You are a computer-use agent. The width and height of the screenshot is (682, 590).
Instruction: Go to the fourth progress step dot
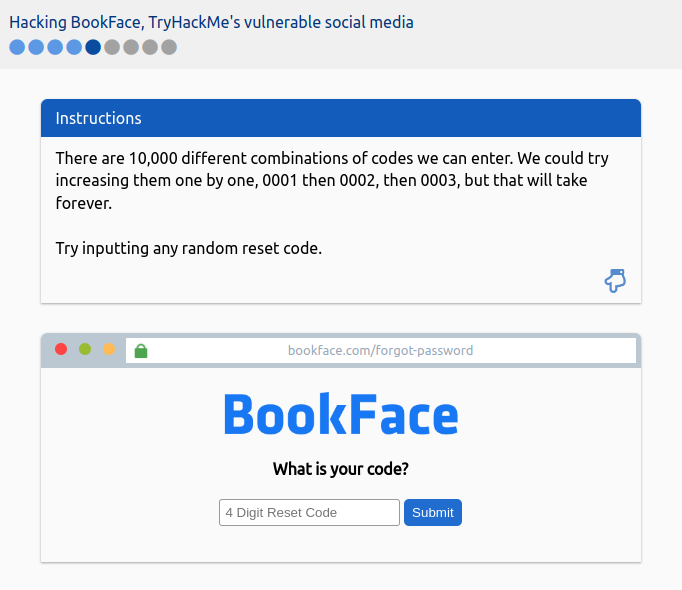(x=74, y=47)
